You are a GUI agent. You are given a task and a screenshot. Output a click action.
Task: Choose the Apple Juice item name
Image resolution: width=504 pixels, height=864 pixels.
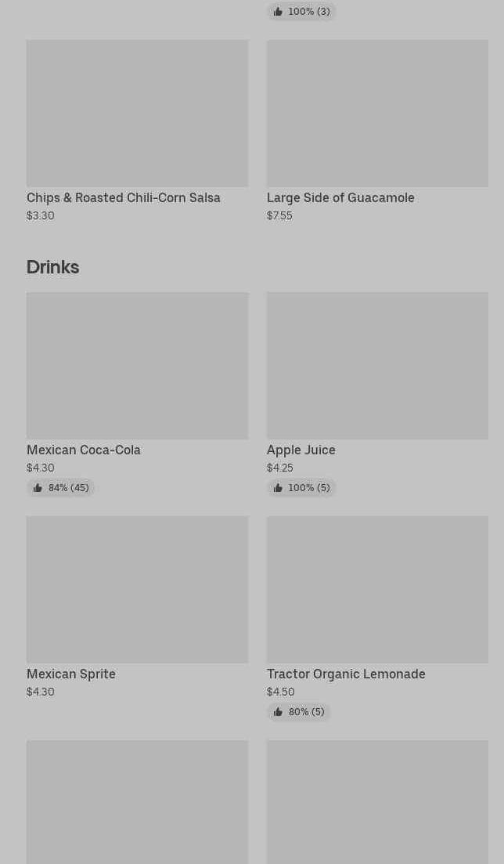(x=301, y=450)
